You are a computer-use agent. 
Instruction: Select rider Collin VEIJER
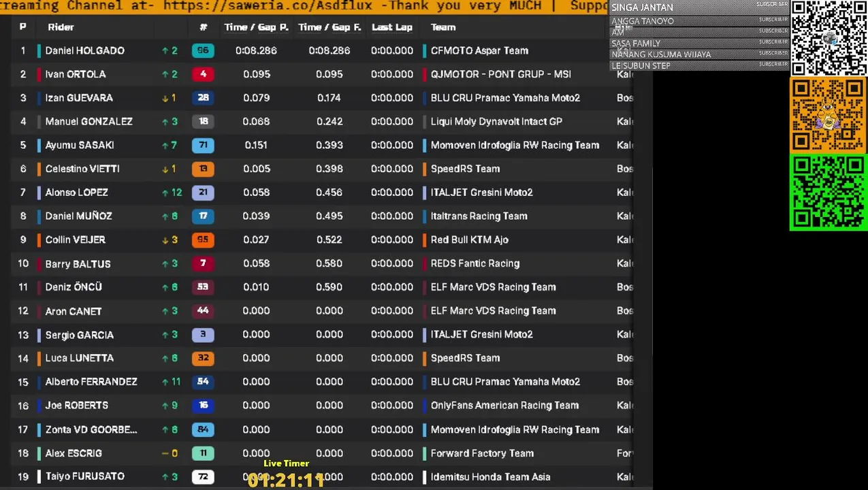pos(75,240)
